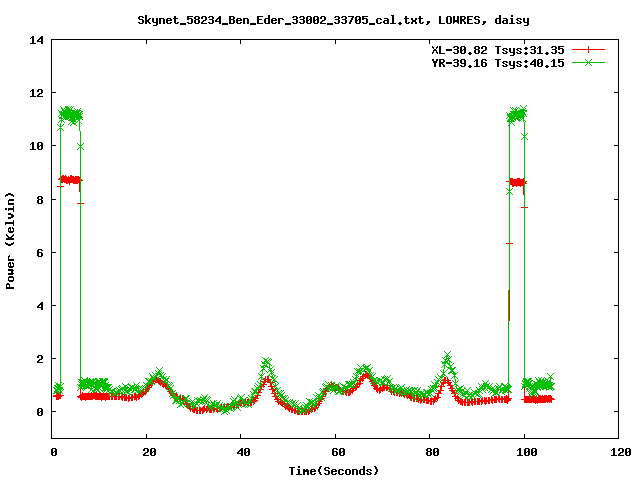The height and width of the screenshot is (480, 640).
Task: Click the x-axis tick label 120
Action: (621, 452)
